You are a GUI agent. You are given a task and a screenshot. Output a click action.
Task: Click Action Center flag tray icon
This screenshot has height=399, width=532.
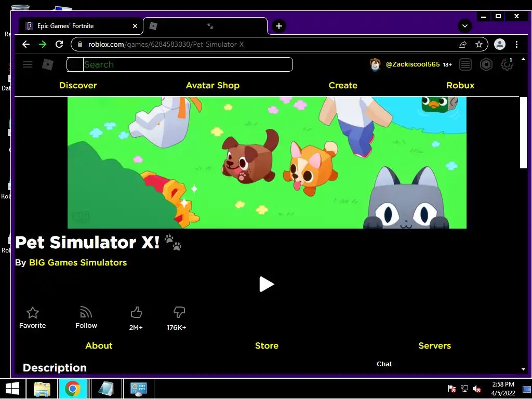coord(451,389)
